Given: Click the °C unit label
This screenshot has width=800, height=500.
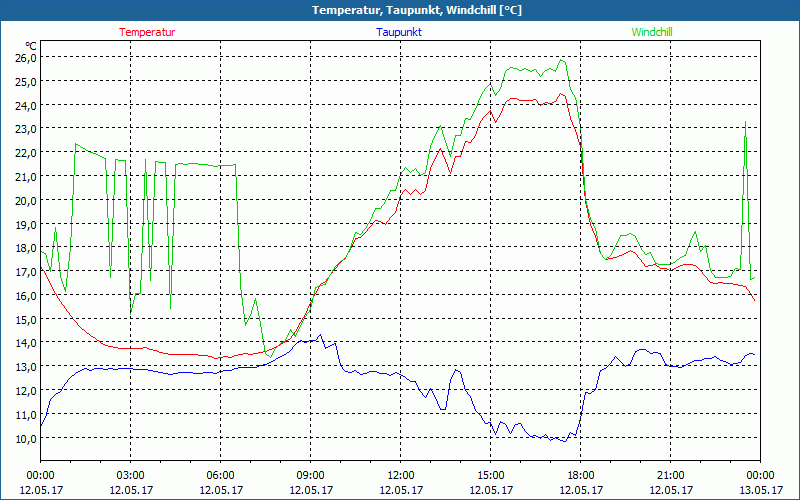Looking at the screenshot, I should pyautogui.click(x=31, y=46).
